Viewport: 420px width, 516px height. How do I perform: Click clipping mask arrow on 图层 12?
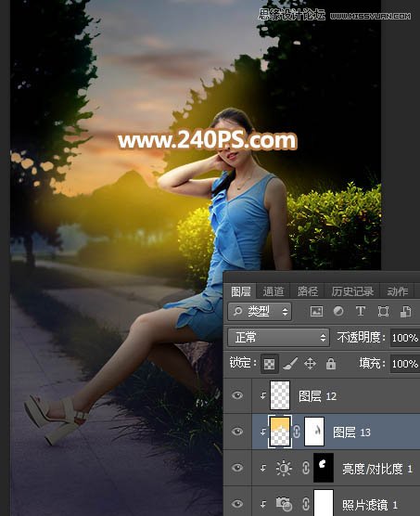(x=263, y=396)
